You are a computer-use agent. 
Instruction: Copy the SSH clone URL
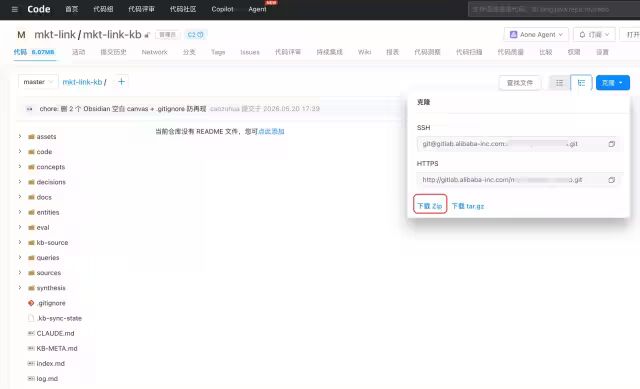[x=611, y=144]
